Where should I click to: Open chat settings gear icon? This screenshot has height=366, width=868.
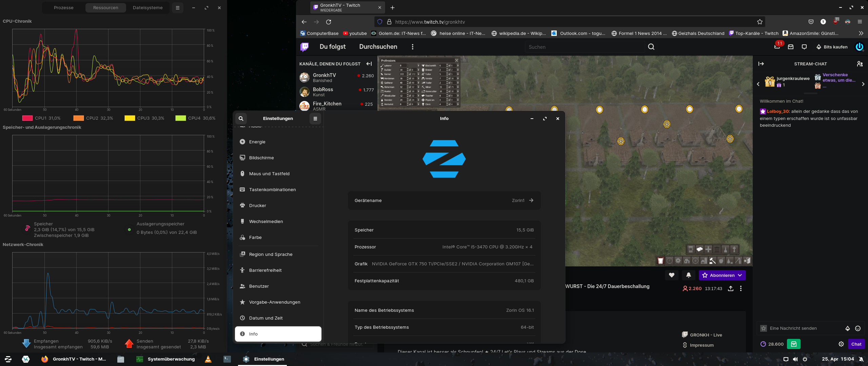coord(841,344)
